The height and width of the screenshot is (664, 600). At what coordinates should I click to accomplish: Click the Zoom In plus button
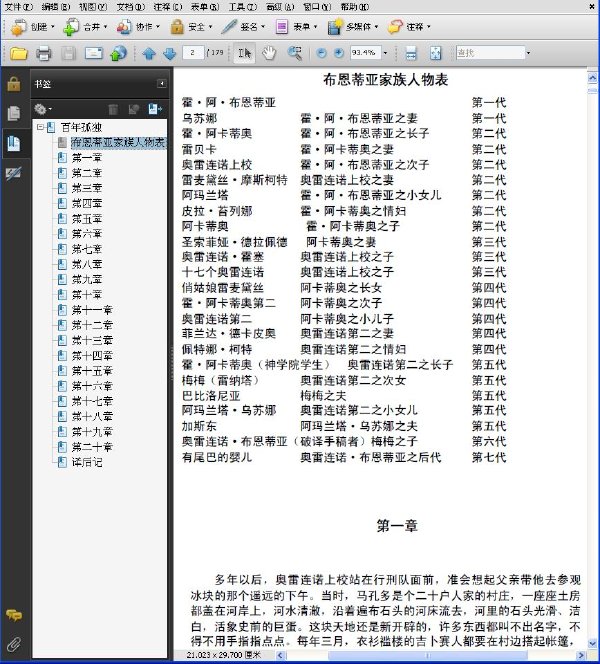(339, 53)
